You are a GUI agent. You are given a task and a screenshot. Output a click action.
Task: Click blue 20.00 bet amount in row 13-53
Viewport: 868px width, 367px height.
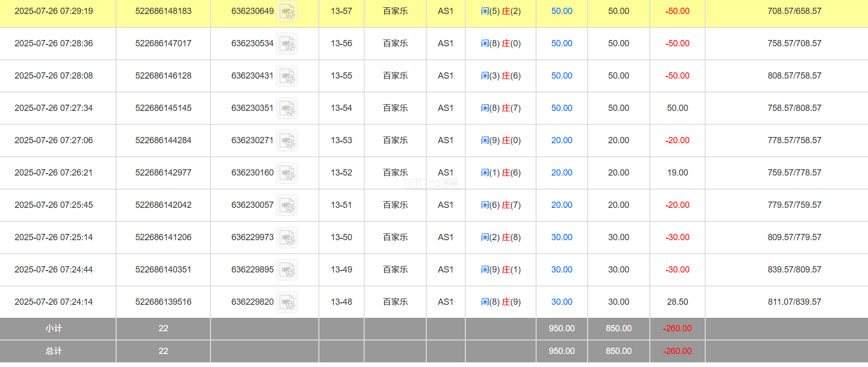pyautogui.click(x=562, y=140)
